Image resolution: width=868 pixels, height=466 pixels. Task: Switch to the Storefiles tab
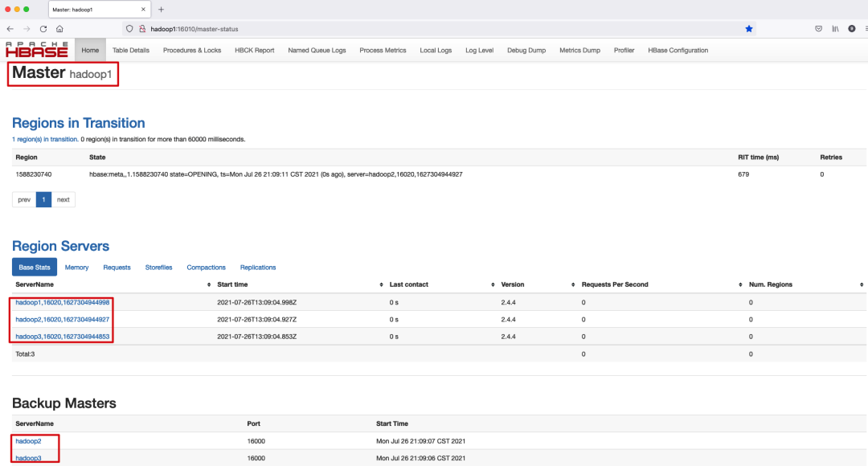(159, 268)
